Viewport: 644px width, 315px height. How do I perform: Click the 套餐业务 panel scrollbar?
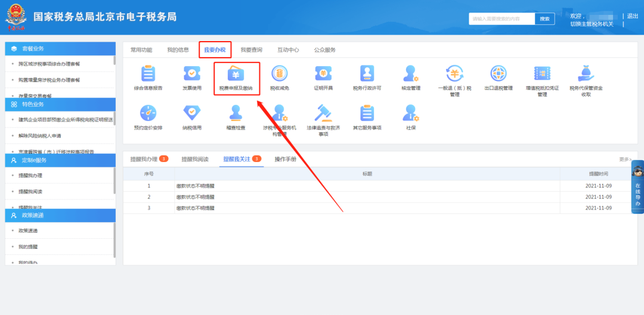(x=114, y=61)
